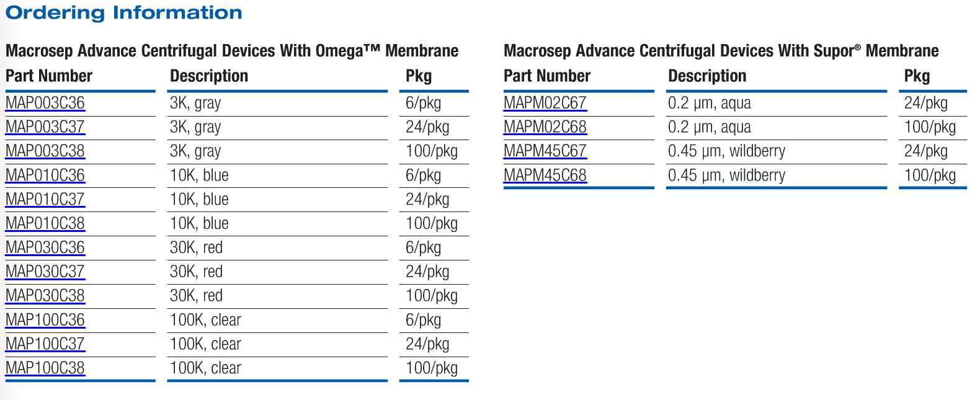The image size is (980, 400).
Task: Click the 0.45 µm, wildberry 100/pkg description
Action: pos(726,176)
